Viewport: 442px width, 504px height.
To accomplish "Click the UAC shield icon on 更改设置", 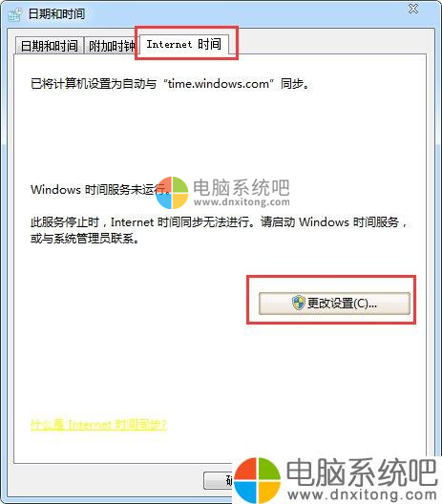I will [298, 303].
